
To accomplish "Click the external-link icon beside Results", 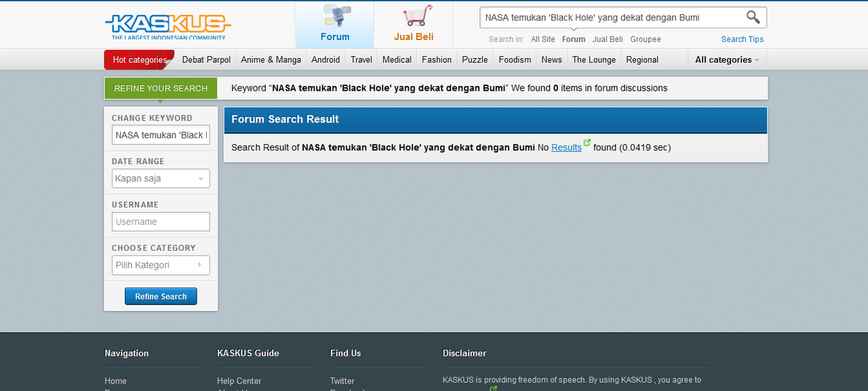I will point(587,142).
